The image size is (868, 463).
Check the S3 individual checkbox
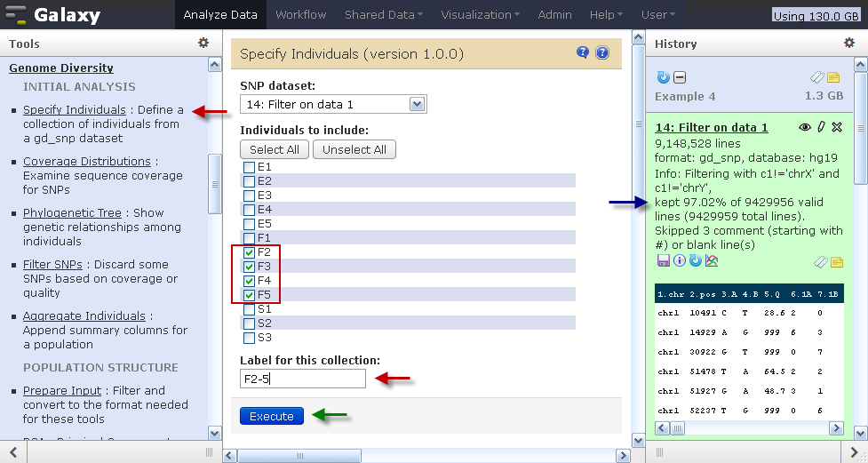tap(249, 338)
